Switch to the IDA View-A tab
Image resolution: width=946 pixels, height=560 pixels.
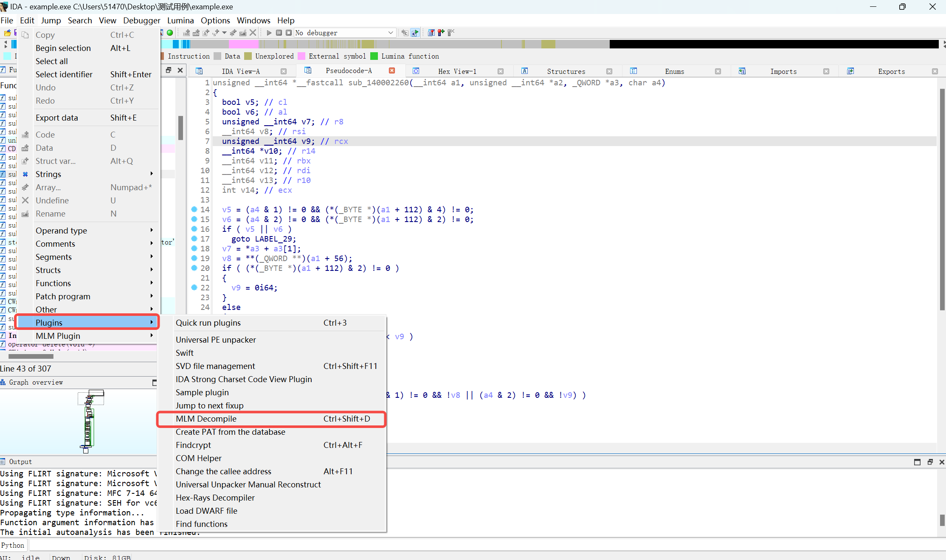[241, 71]
